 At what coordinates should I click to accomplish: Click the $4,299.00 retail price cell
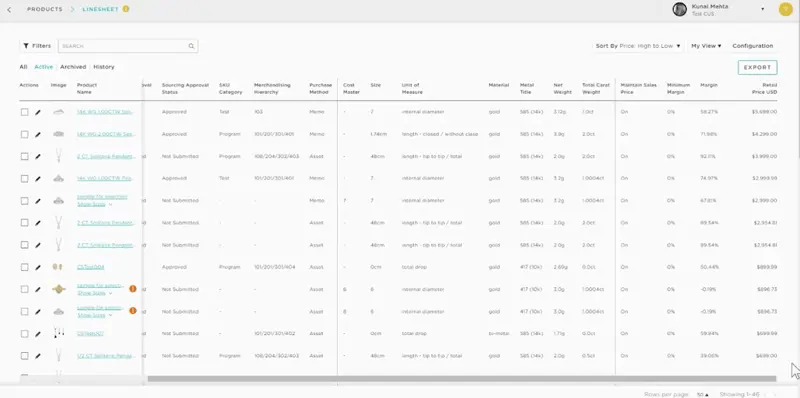(764, 134)
